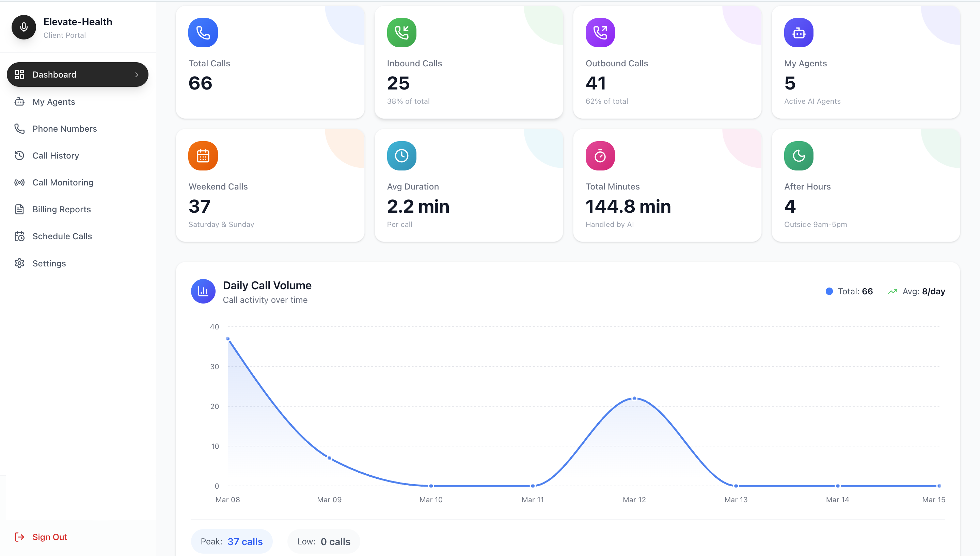
Task: Open Call History from the sidebar
Action: coord(56,156)
